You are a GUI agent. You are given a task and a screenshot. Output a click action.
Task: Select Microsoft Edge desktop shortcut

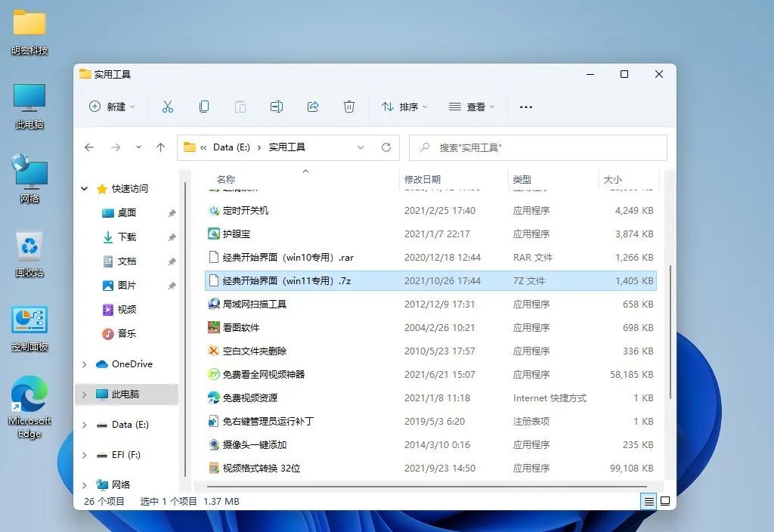tap(29, 407)
